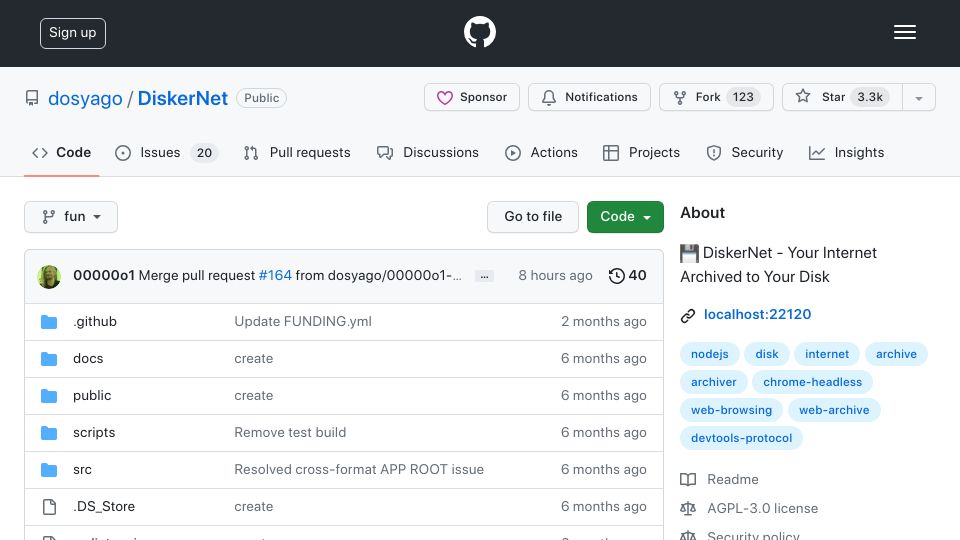Screen dimensions: 960x540
Task: Click the 00000o1 committer avatar
Action: click(49, 276)
